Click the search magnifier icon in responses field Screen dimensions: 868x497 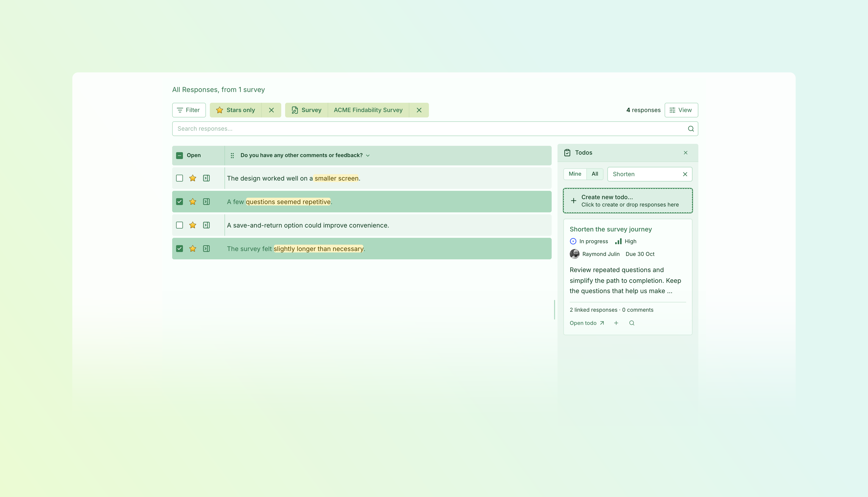pyautogui.click(x=691, y=129)
